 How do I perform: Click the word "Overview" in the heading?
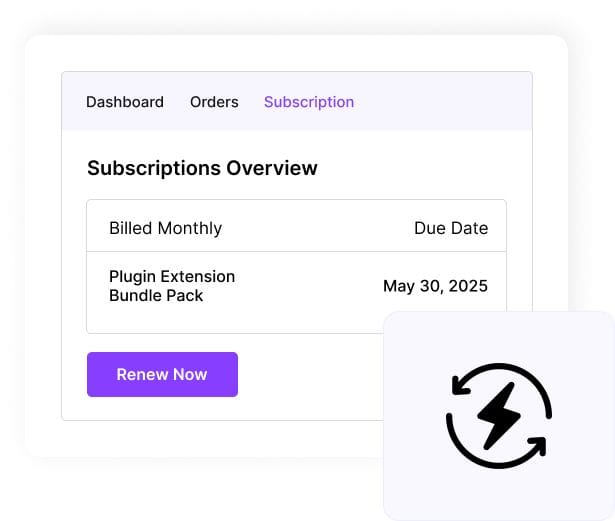(x=271, y=168)
